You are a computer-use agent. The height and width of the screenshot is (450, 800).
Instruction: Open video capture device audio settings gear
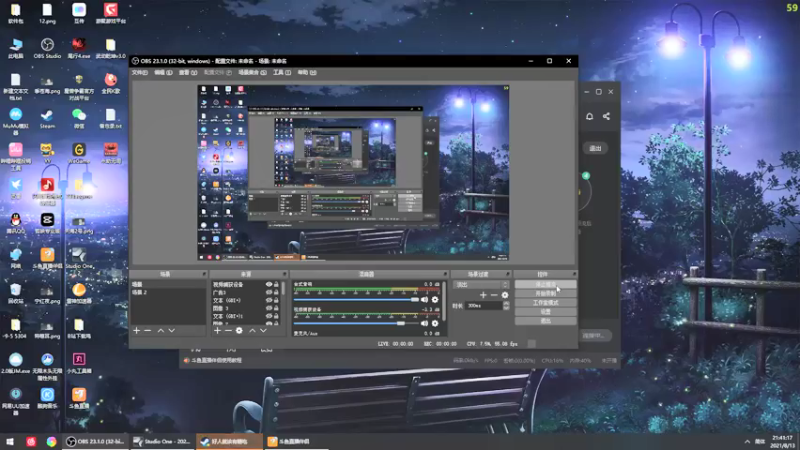pos(435,323)
